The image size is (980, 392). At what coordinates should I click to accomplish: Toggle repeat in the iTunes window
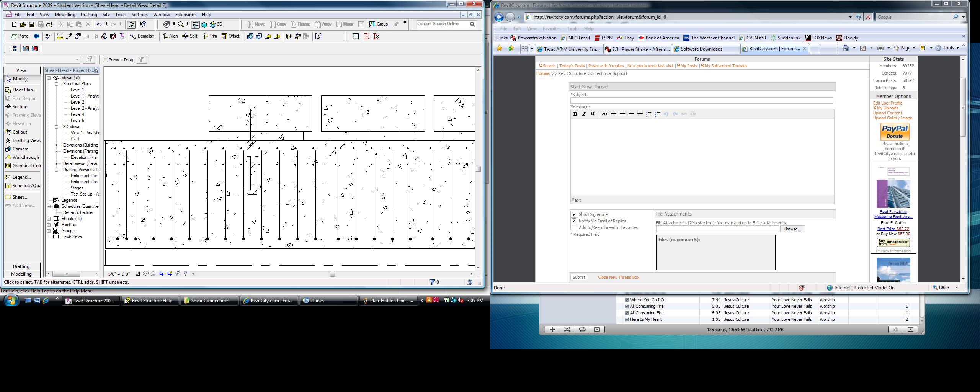tap(582, 330)
